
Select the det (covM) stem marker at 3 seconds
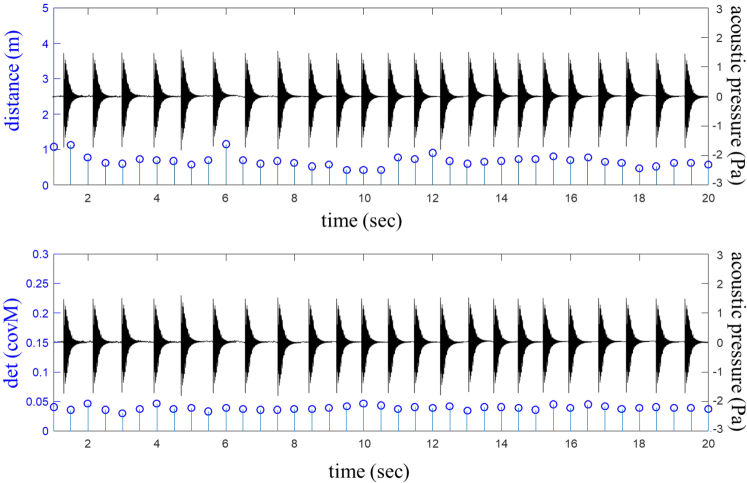coord(122,413)
